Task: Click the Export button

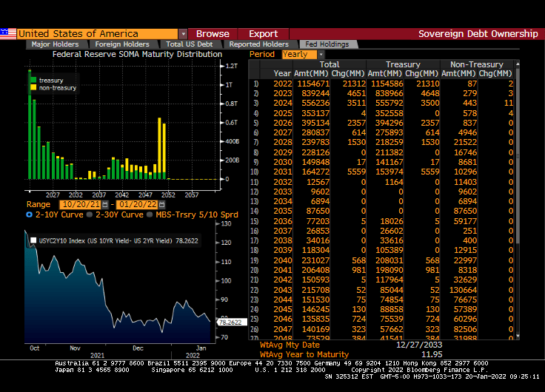Action: [x=263, y=33]
